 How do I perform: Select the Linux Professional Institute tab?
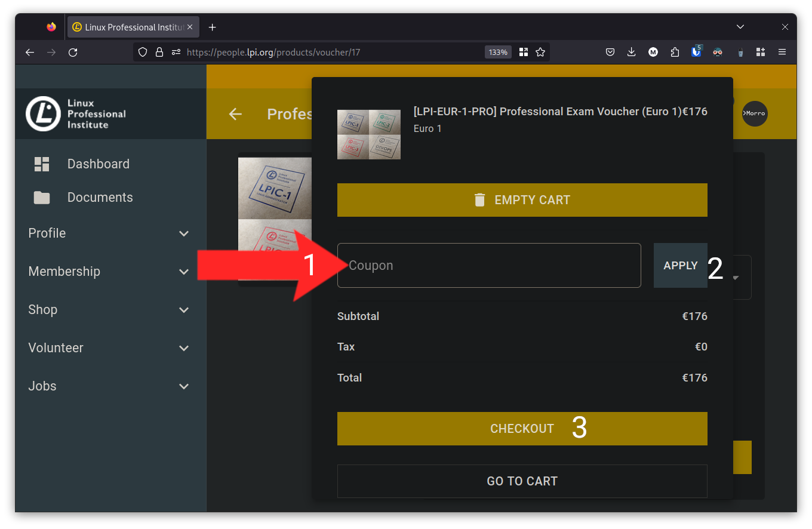click(x=133, y=27)
